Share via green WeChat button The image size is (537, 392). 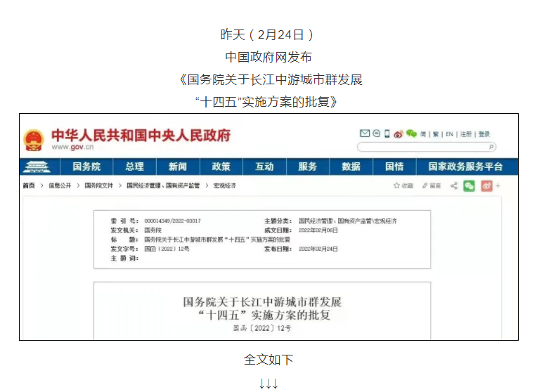point(468,185)
